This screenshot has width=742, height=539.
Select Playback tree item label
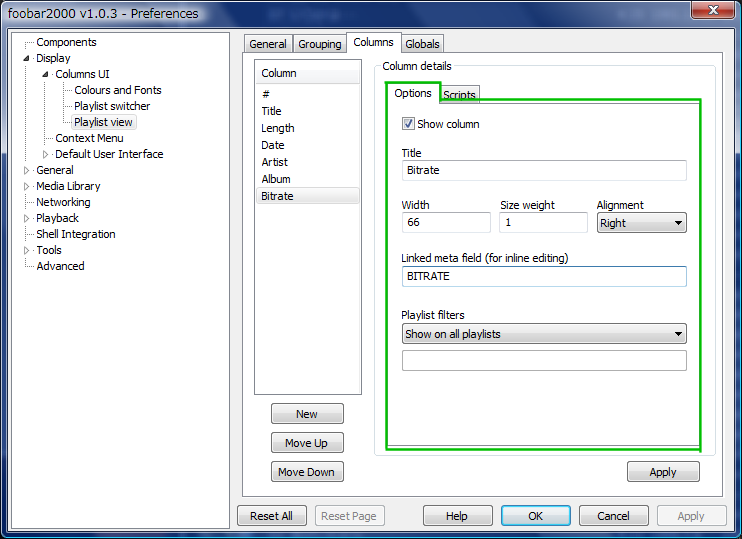click(57, 218)
